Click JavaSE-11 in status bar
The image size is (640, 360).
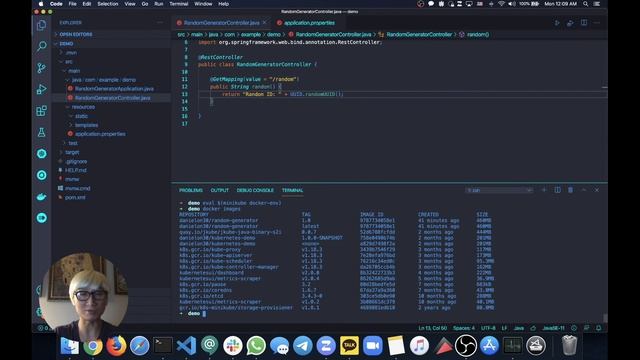pyautogui.click(x=553, y=328)
